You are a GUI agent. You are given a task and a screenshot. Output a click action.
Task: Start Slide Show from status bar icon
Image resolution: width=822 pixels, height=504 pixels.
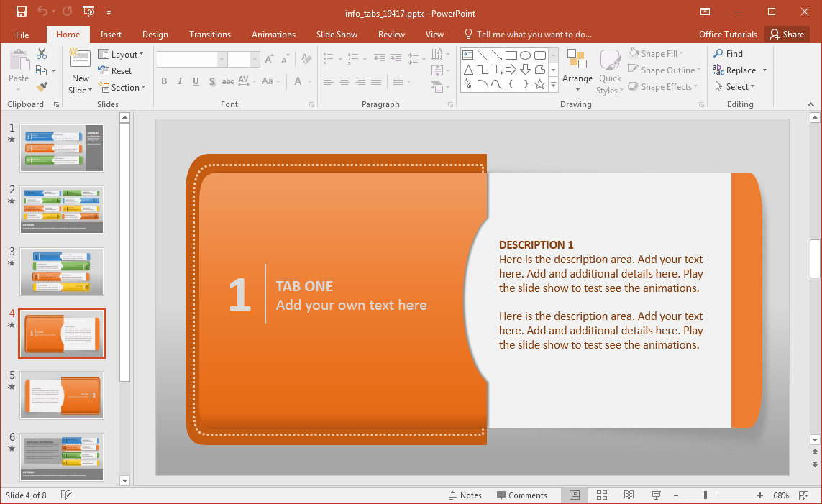pos(656,495)
